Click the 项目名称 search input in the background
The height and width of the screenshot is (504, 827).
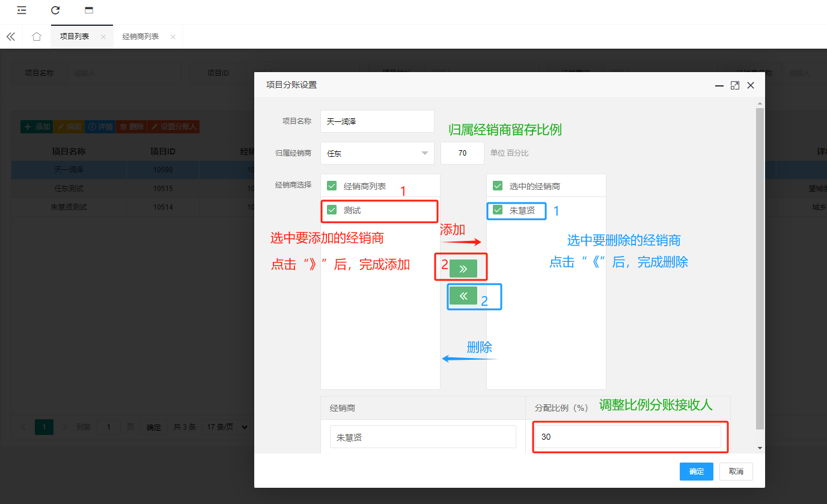click(x=124, y=73)
